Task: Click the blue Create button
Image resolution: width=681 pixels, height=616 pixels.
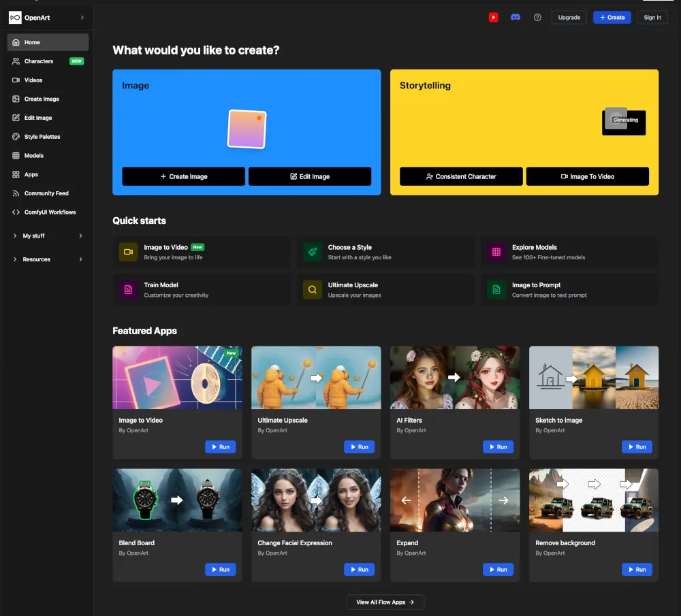Action: coord(612,18)
